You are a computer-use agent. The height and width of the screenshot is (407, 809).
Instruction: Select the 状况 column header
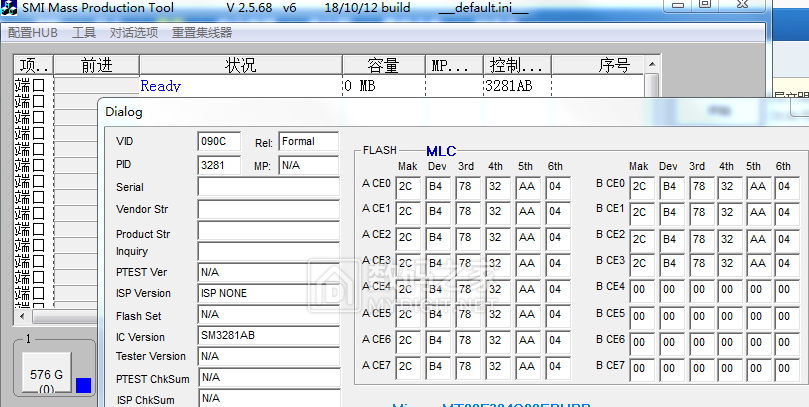240,66
